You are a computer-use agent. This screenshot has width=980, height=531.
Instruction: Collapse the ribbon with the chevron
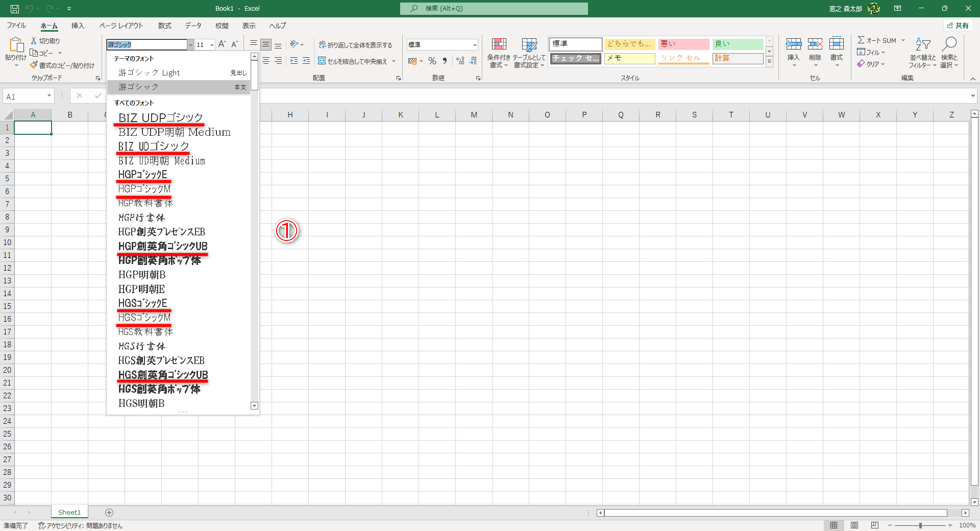(973, 79)
